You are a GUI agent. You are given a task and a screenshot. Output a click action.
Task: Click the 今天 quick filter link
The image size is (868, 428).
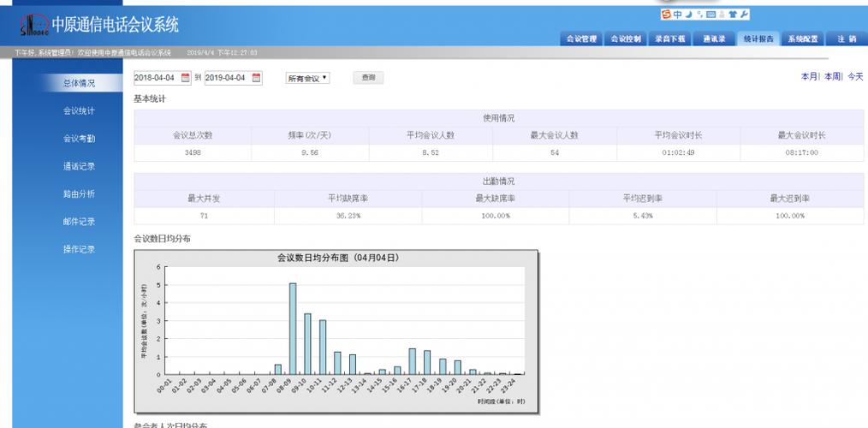pos(855,76)
